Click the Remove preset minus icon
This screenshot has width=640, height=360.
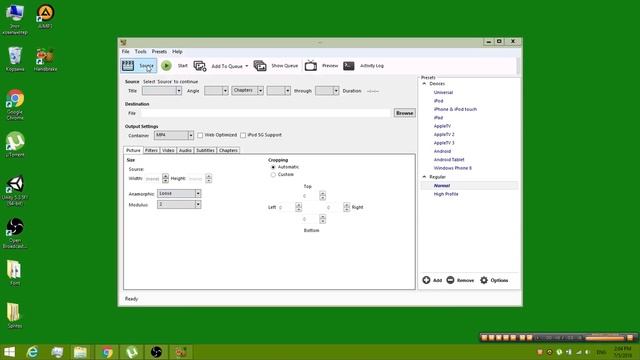(x=450, y=280)
